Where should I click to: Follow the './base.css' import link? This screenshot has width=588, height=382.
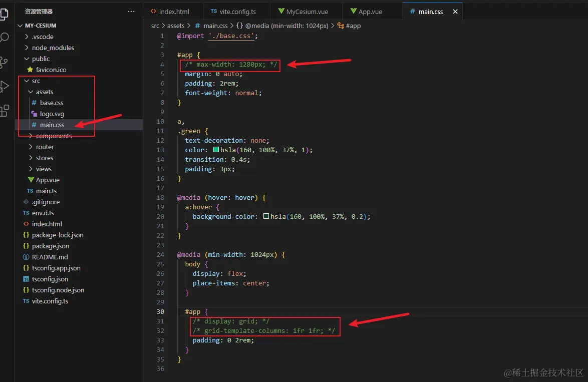tap(231, 36)
